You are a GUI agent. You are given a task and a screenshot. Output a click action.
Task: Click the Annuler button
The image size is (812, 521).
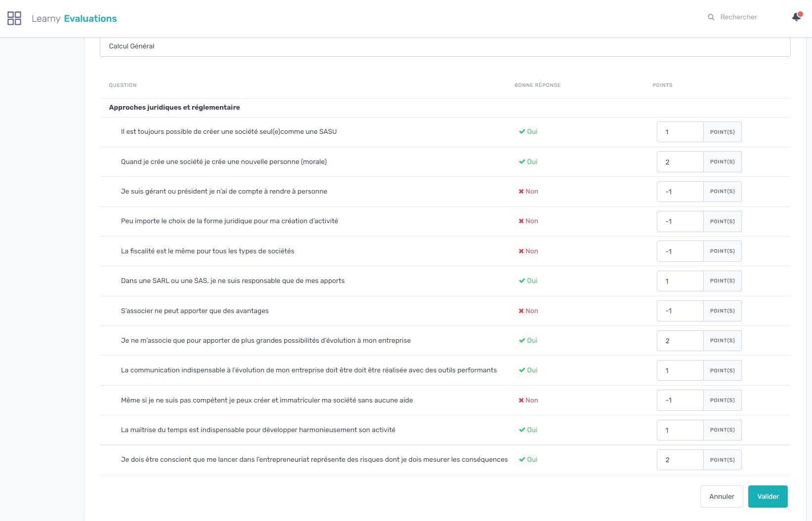point(722,497)
